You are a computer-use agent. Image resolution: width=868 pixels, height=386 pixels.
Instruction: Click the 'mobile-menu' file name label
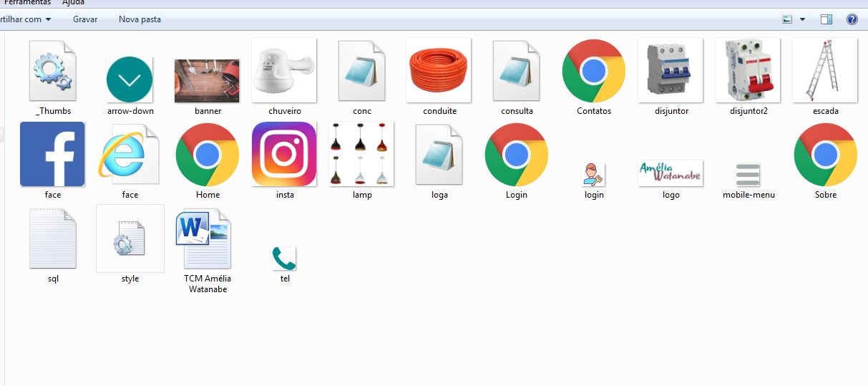point(748,195)
